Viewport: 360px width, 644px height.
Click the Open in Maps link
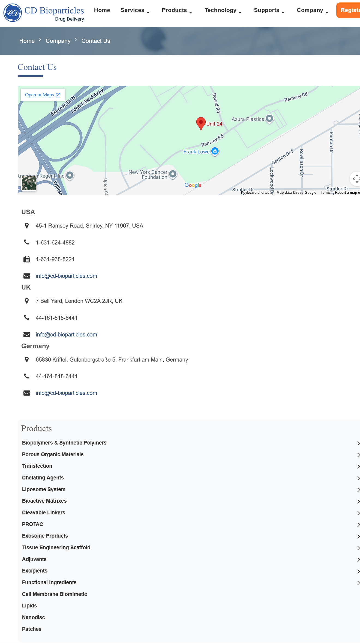43,95
